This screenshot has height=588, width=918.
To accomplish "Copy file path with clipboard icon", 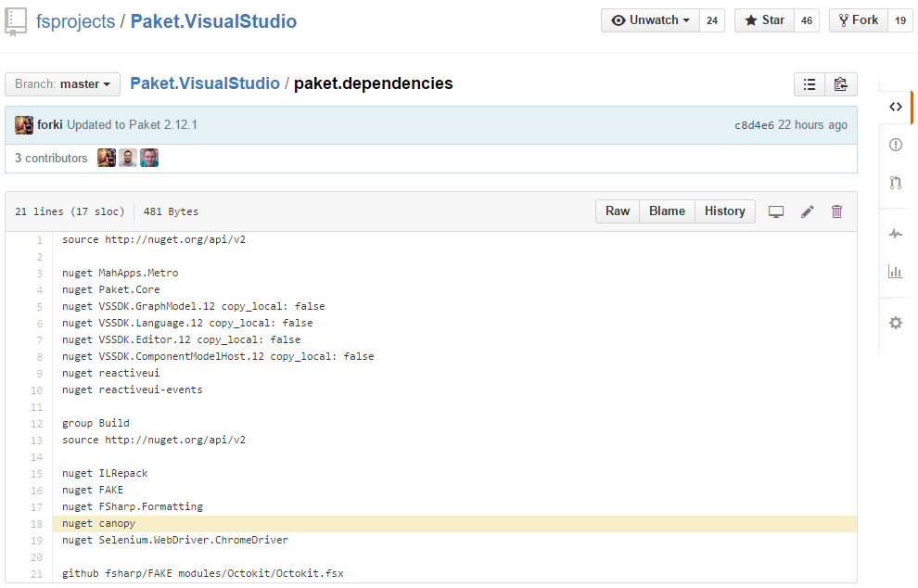I will [x=841, y=84].
